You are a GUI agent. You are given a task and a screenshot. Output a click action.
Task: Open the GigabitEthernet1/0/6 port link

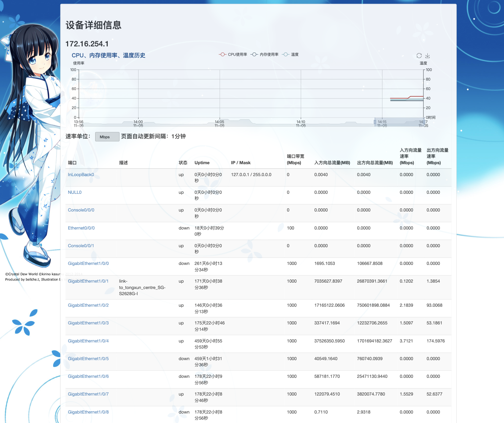88,376
